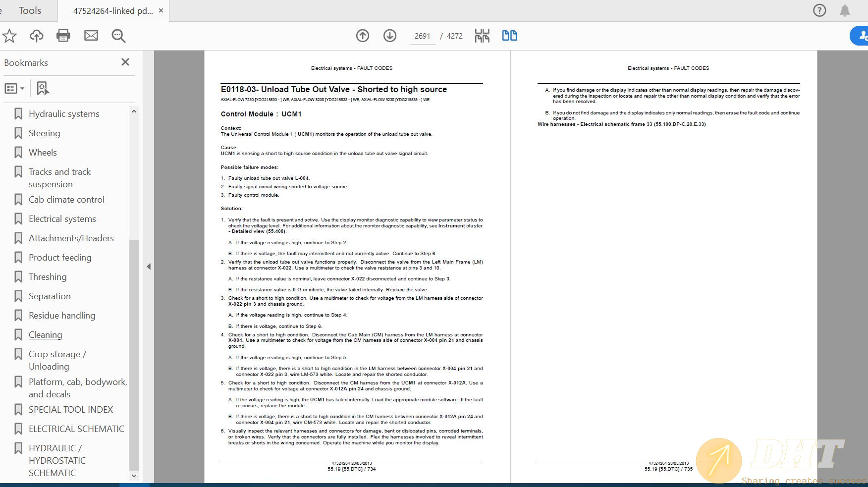Viewport: 868px width, 487px height.
Task: Click the bookmark icon beside Separation
Action: (18, 296)
